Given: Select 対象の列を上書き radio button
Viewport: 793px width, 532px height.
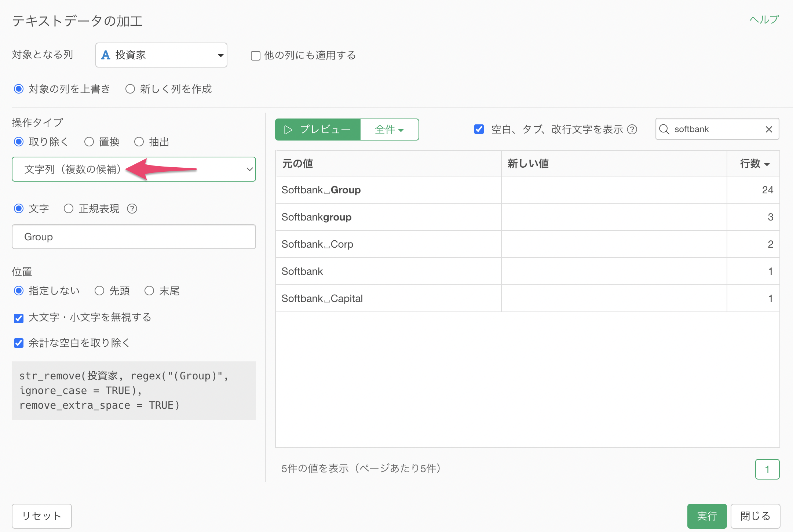Looking at the screenshot, I should pos(19,89).
